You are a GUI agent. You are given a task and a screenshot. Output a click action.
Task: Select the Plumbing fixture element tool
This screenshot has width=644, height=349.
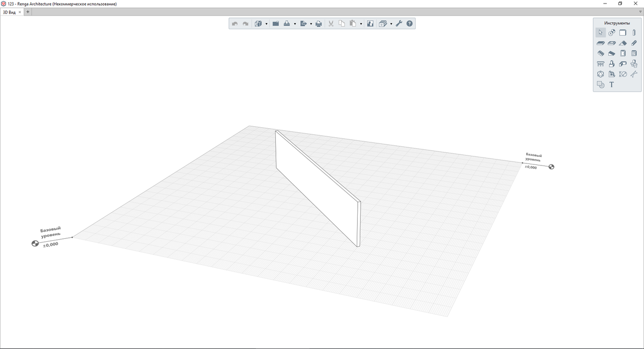[634, 64]
